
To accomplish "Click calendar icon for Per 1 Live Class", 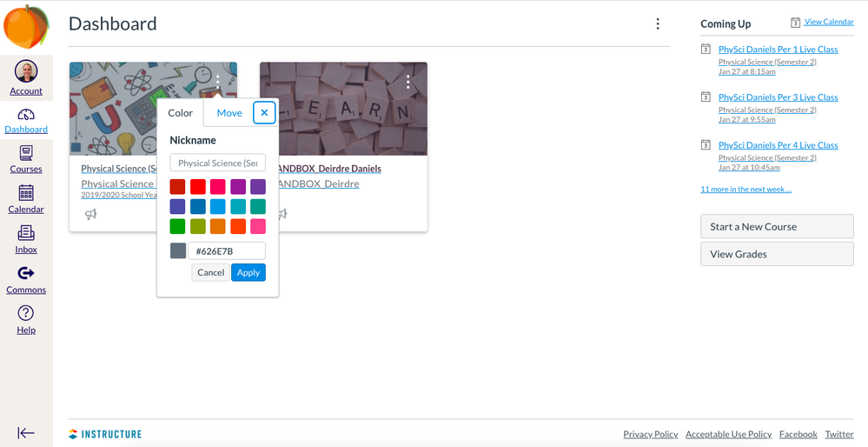I will (706, 49).
